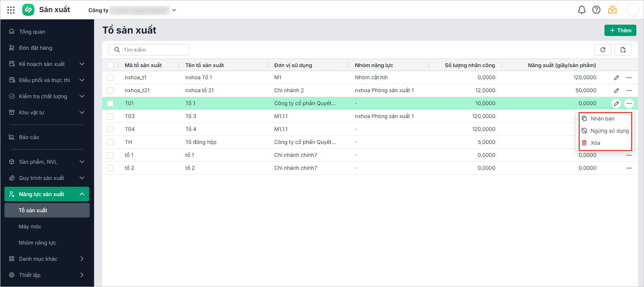Click the refresh list icon
644x287 pixels.
click(602, 50)
